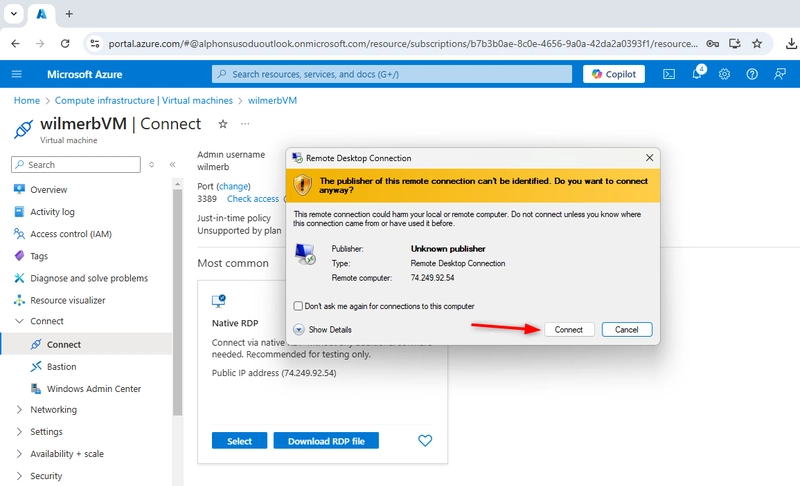The width and height of the screenshot is (800, 486).
Task: Expand the Networking group
Action: tap(19, 410)
